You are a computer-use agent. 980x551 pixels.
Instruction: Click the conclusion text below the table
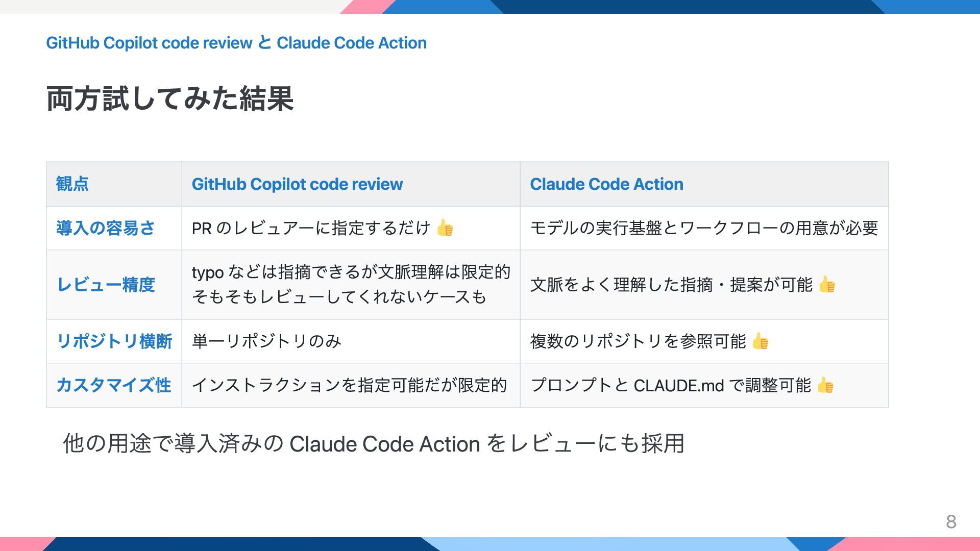(374, 443)
